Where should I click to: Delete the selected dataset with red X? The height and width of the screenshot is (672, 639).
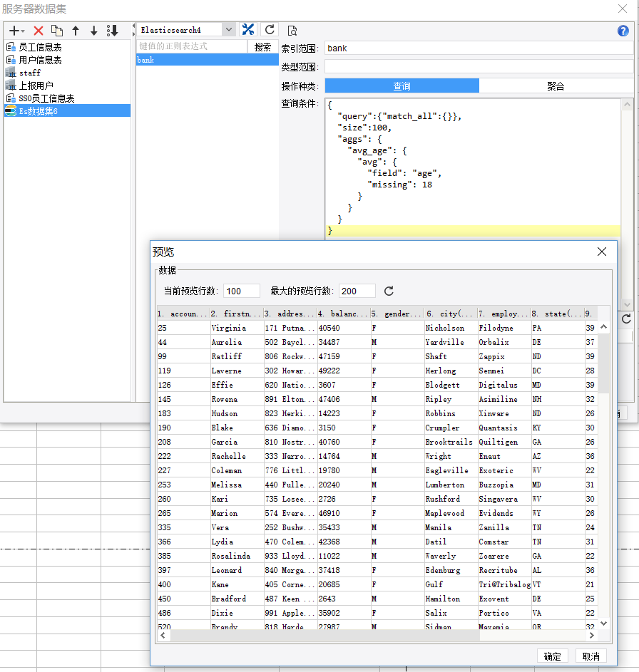39,31
